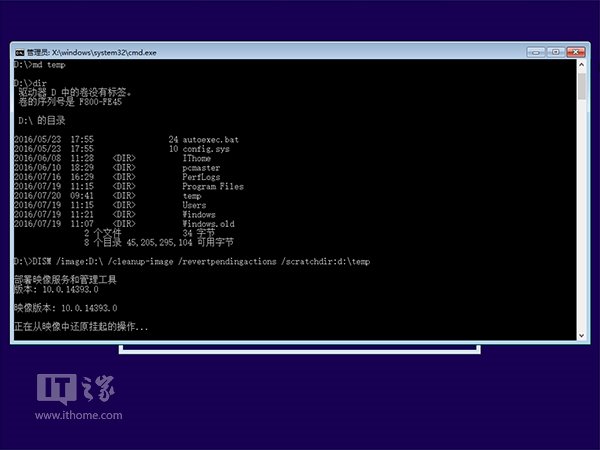
Task: Click the volume serial number F800-FE45
Action: (x=100, y=102)
